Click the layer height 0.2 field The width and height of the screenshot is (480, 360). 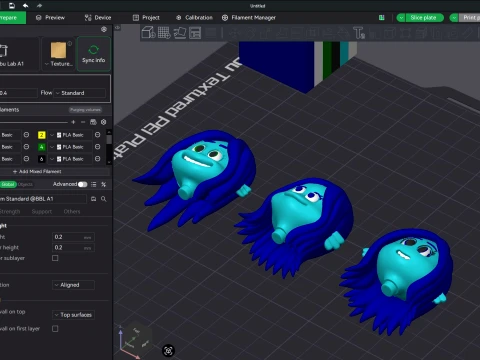(x=74, y=237)
